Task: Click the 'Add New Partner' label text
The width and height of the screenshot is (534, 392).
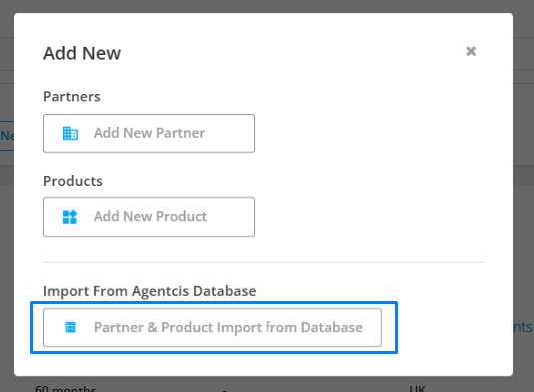Action: pyautogui.click(x=149, y=133)
